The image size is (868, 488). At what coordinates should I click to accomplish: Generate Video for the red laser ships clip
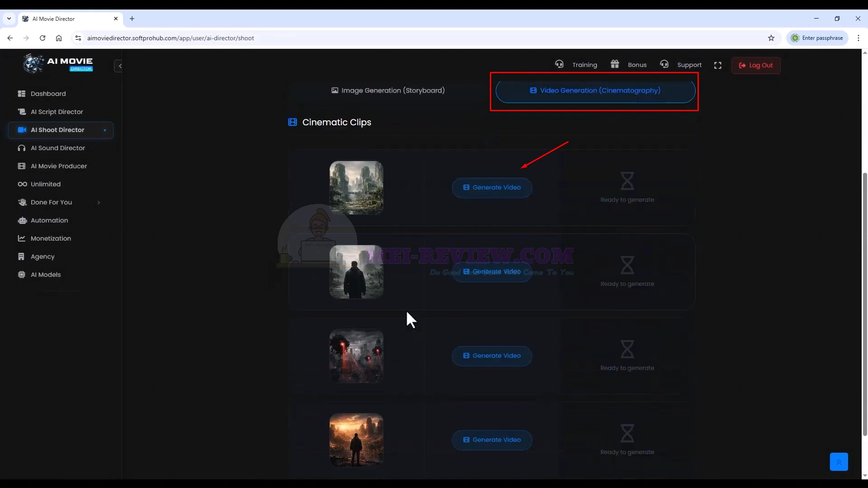tap(492, 355)
